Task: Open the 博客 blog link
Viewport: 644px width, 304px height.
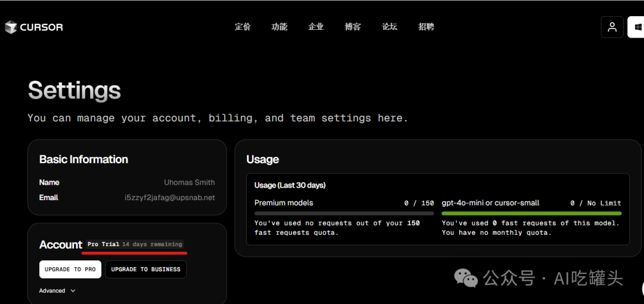Action: (x=353, y=27)
